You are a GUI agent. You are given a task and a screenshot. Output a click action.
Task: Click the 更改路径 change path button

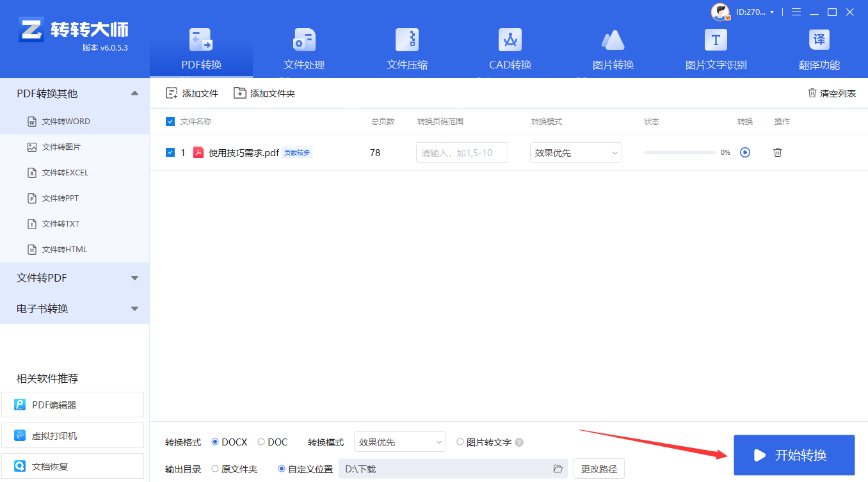[599, 469]
